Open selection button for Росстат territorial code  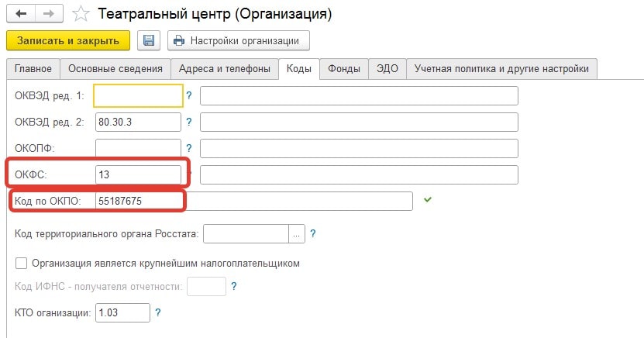297,233
